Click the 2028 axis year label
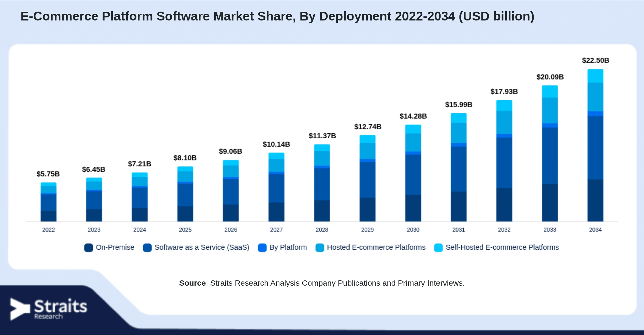This screenshot has height=335, width=644. click(x=322, y=230)
